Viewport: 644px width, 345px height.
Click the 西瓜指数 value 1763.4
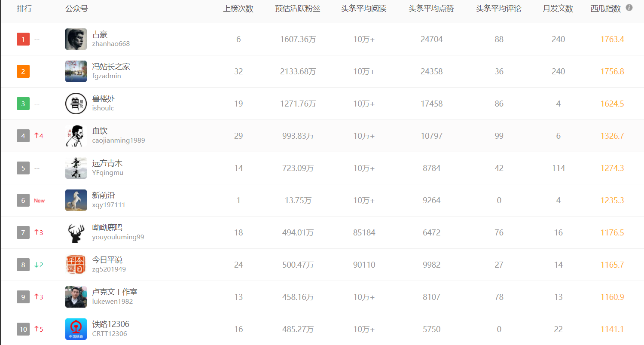pyautogui.click(x=612, y=39)
